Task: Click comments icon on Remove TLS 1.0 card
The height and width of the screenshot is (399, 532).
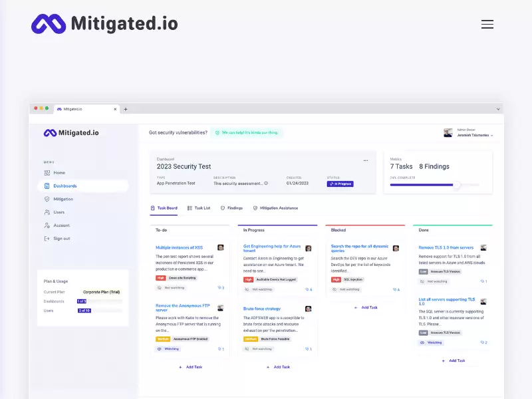Action: [x=484, y=281]
